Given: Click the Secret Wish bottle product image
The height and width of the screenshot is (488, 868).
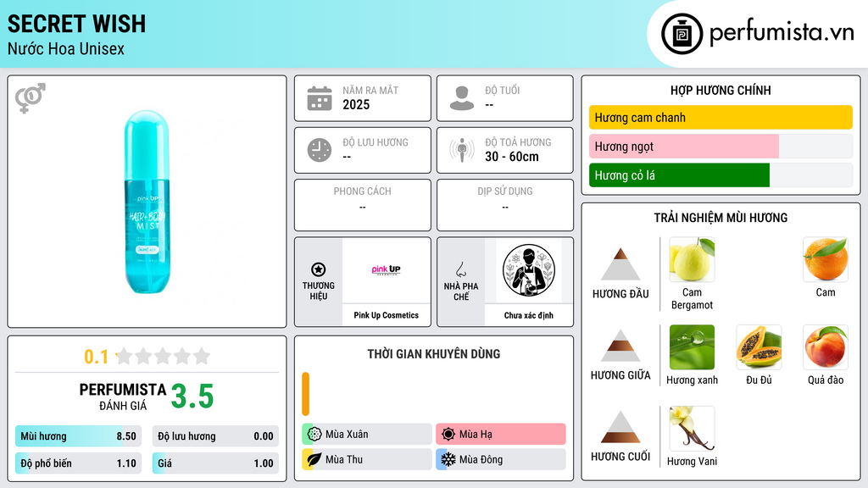Looking at the screenshot, I should click(x=147, y=202).
